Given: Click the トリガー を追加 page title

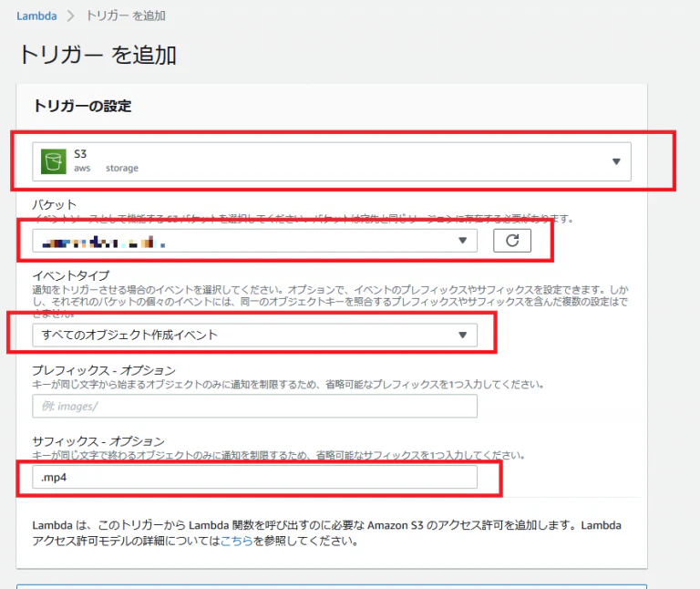Looking at the screenshot, I should coord(98,56).
